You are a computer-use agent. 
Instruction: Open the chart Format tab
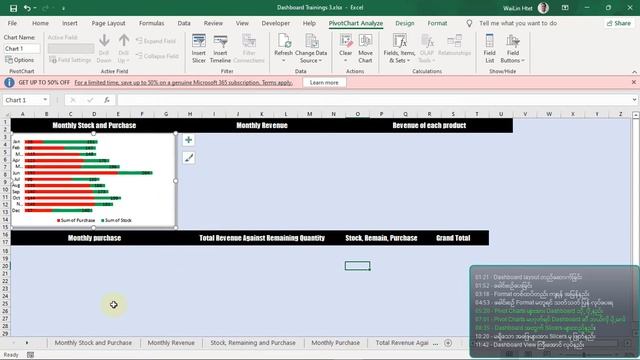click(x=437, y=23)
